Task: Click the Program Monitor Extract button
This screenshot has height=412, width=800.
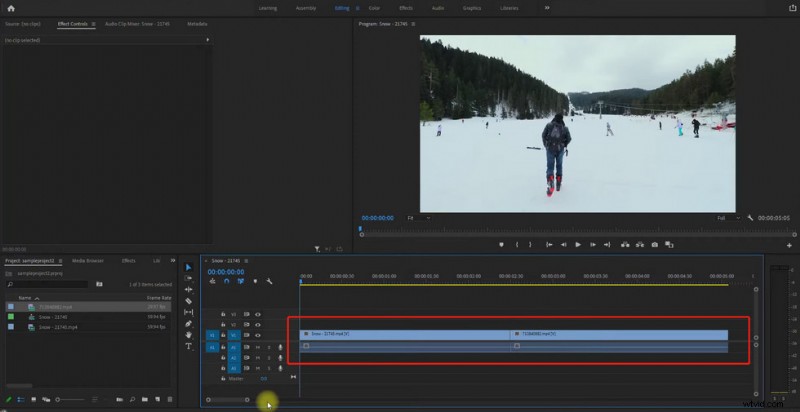Action: point(640,245)
